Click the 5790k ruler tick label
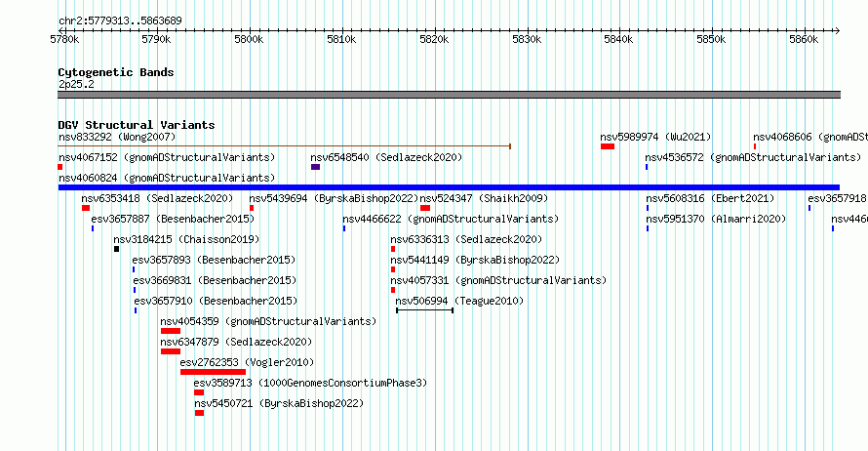Viewport: 868px width, 451px height. click(157, 40)
